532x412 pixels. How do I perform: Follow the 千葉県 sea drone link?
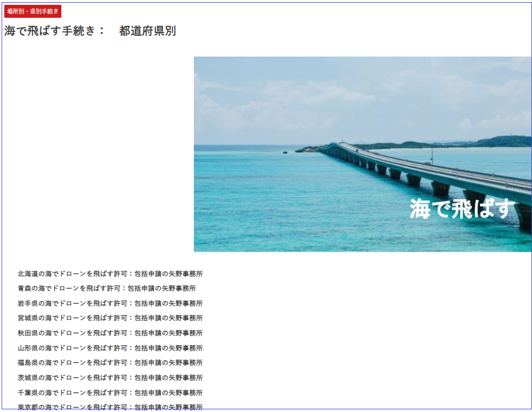pyautogui.click(x=110, y=393)
